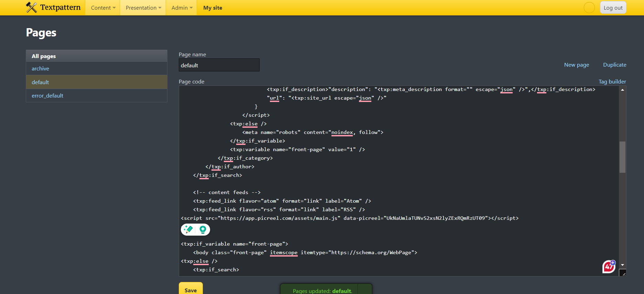Click the "url": site_url code line

[x=327, y=98]
